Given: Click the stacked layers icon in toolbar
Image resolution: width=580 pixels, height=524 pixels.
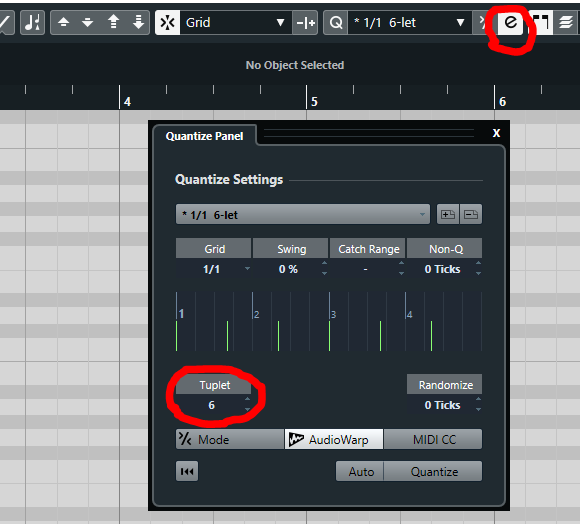Looking at the screenshot, I should 566,23.
